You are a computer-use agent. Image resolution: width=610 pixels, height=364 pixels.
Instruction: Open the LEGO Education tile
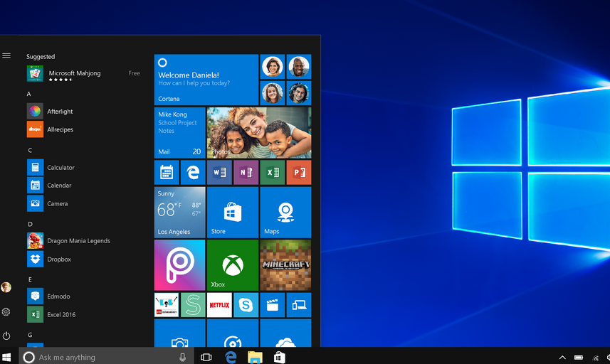(x=167, y=305)
